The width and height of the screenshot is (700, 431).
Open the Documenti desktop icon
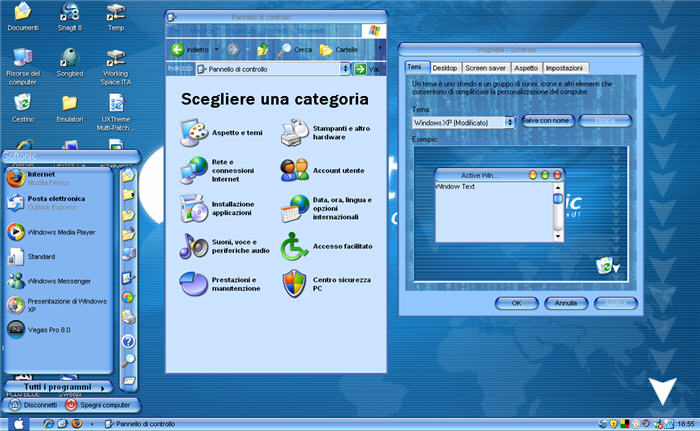[x=23, y=17]
